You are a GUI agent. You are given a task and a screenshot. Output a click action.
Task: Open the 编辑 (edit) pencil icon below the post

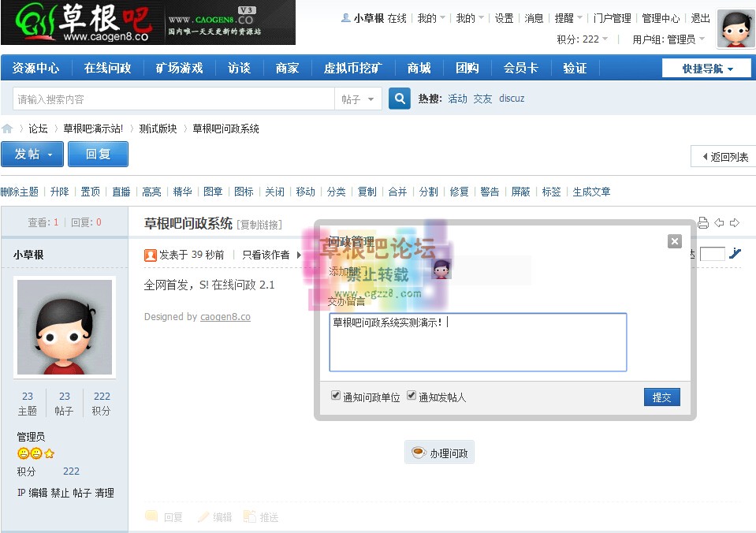[204, 516]
